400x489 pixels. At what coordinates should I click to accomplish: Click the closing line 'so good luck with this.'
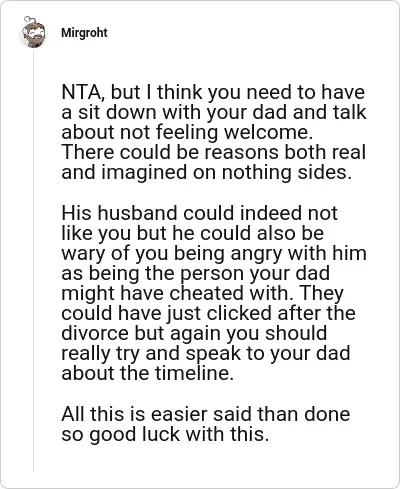(x=165, y=434)
